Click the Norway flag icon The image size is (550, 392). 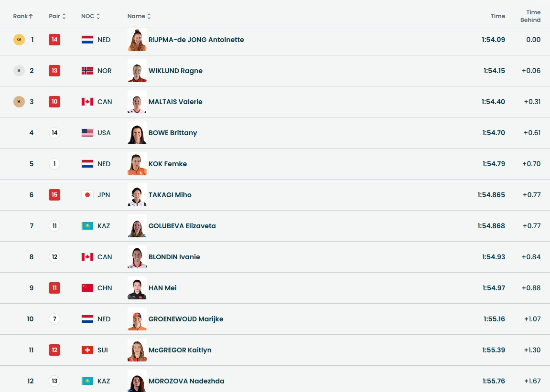(87, 71)
